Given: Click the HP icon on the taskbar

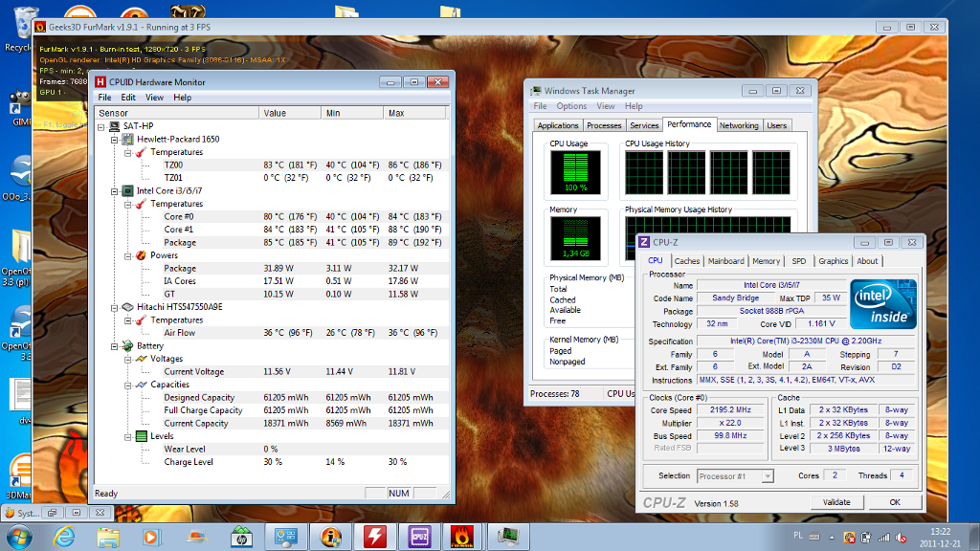Looking at the screenshot, I should click(x=241, y=537).
